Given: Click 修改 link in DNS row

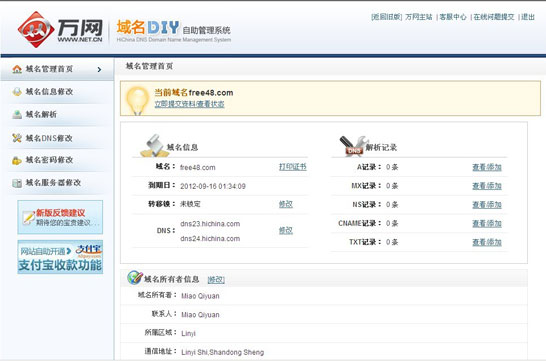Looking at the screenshot, I should point(286,230).
